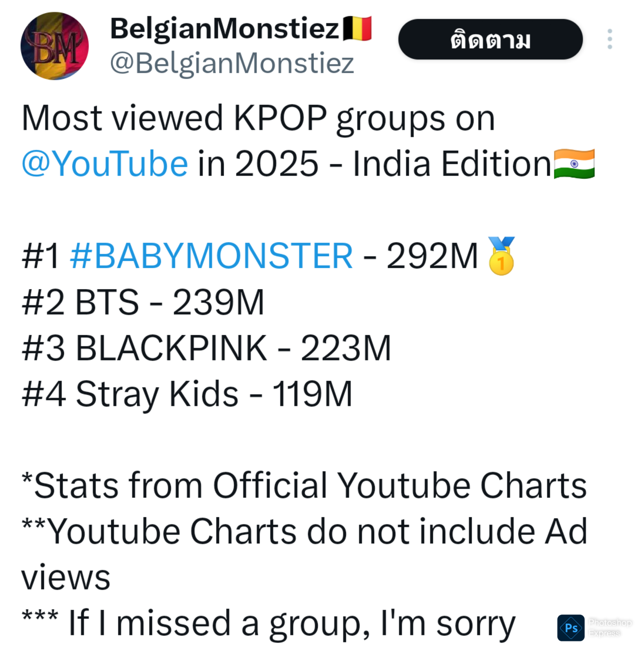Viewport: 644px width, 652px height.
Task: Click the "in 2025 - India Edition" text
Action: click(x=374, y=164)
